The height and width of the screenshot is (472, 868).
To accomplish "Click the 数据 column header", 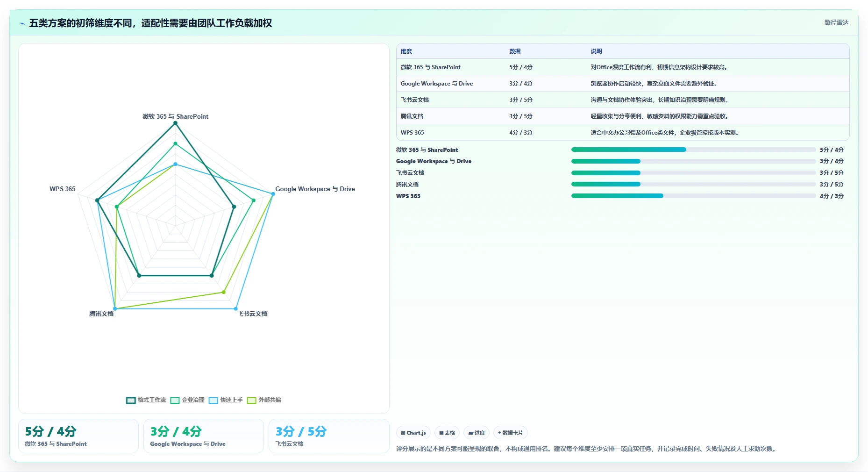I will coord(515,51).
